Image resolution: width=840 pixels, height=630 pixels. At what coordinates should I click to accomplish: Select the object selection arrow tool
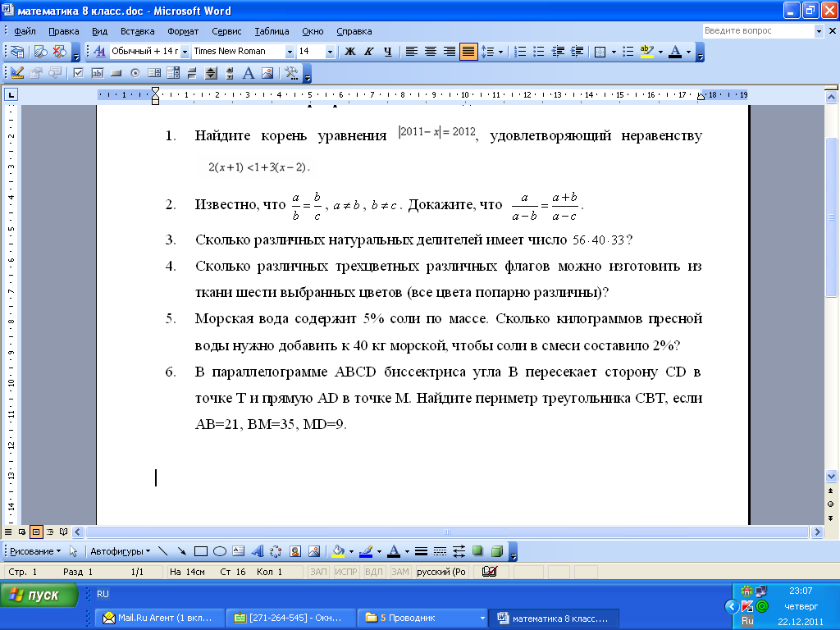tap(73, 551)
